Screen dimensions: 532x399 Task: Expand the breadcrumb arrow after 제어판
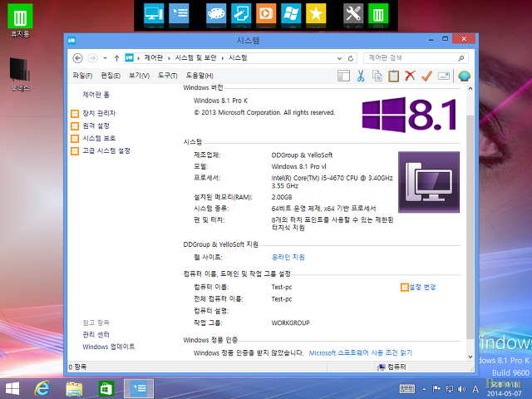click(169, 58)
